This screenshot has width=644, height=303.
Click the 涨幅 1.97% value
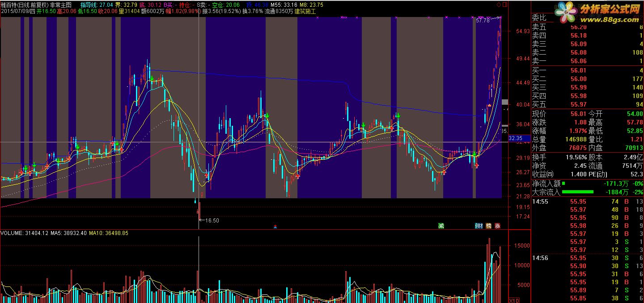point(577,131)
